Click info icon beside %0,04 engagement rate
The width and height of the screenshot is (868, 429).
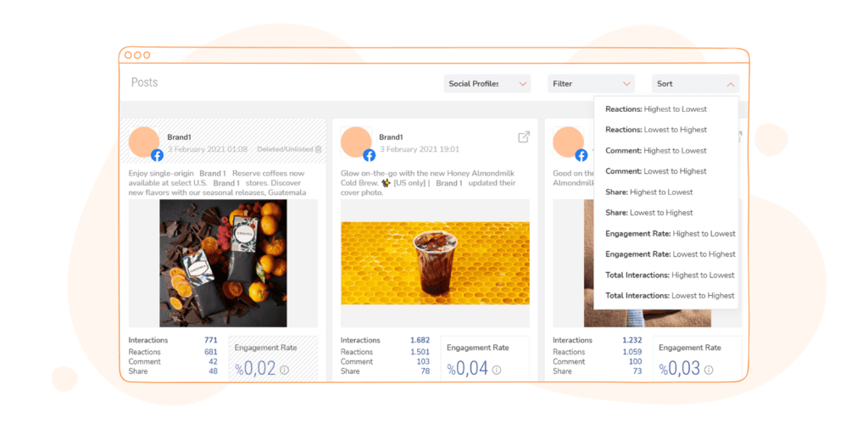tap(497, 370)
